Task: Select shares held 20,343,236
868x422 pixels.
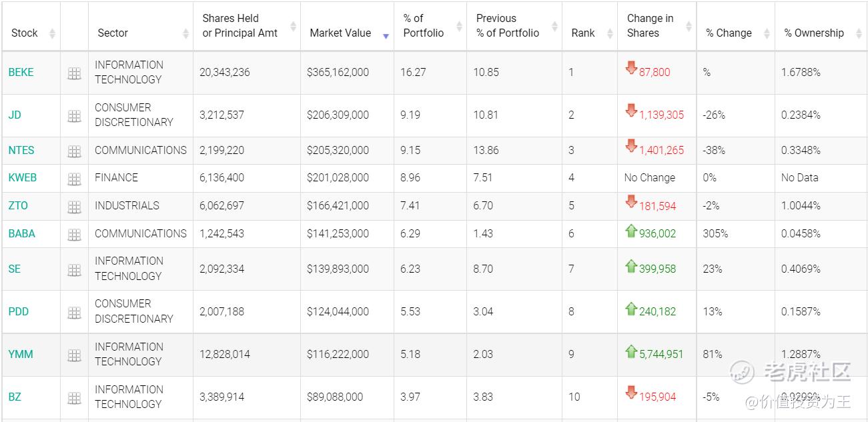Action: tap(225, 72)
